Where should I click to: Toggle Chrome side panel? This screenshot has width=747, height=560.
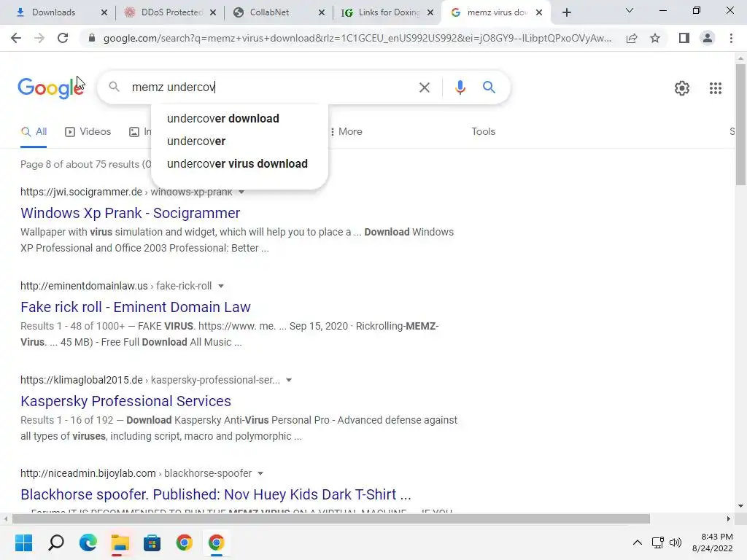coord(684,38)
